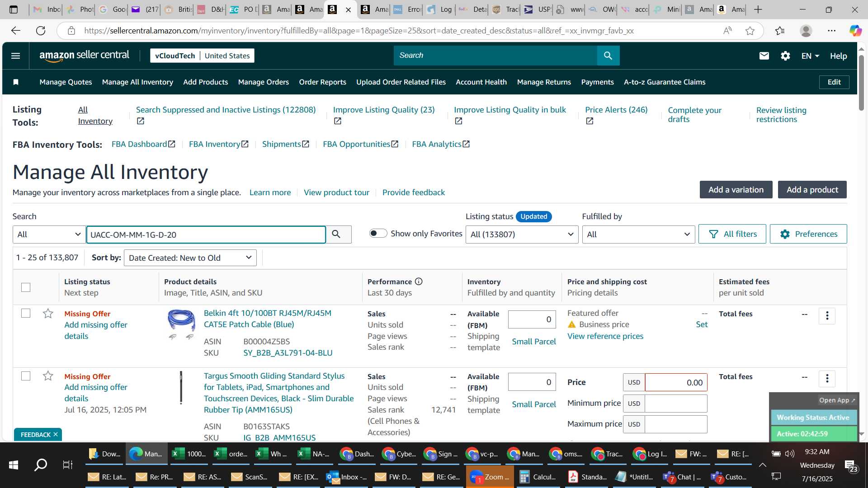The height and width of the screenshot is (488, 868).
Task: Click Targus Price USD input field
Action: pos(676,382)
